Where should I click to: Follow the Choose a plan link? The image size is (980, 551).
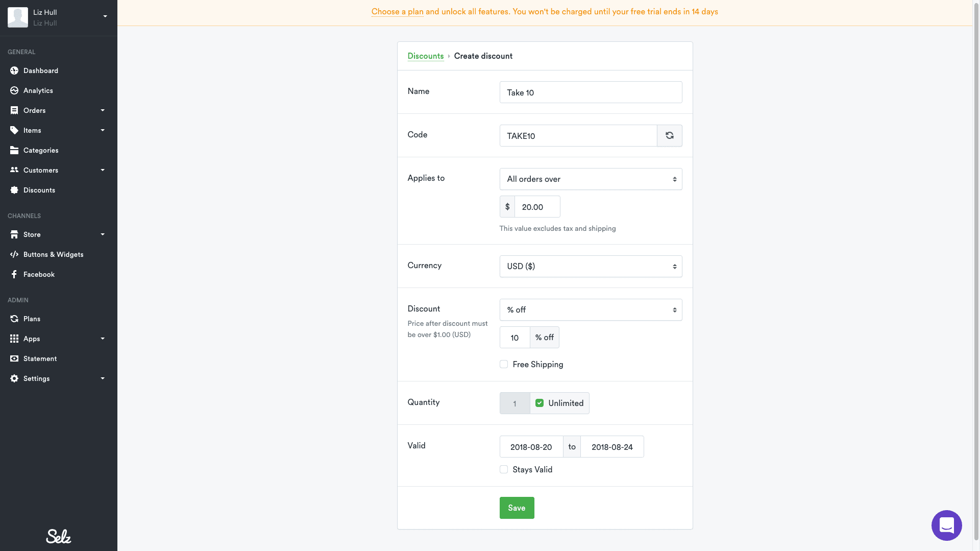coord(397,12)
